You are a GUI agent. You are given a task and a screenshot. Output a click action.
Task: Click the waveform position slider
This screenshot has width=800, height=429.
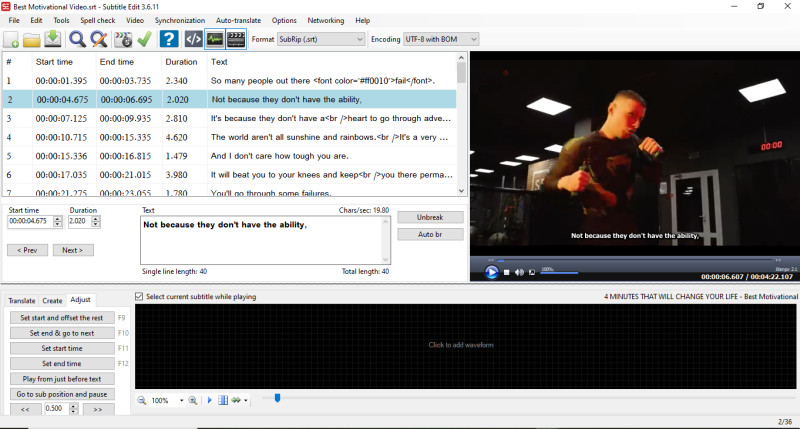tap(277, 398)
